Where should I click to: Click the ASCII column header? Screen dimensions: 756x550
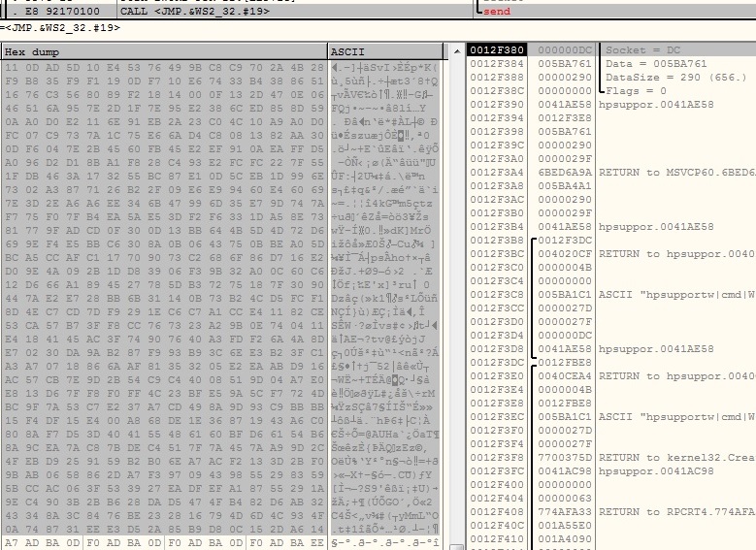[x=385, y=52]
